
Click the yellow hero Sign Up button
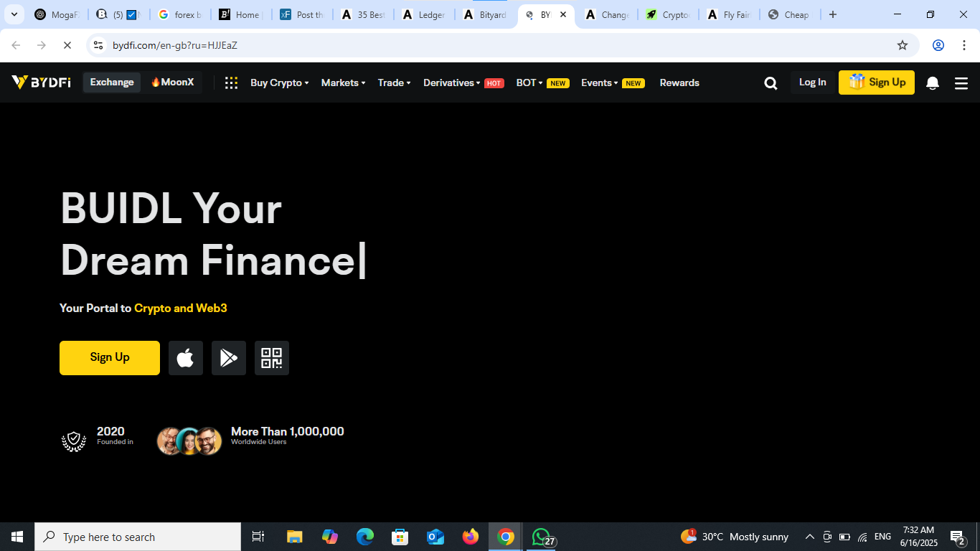(110, 358)
